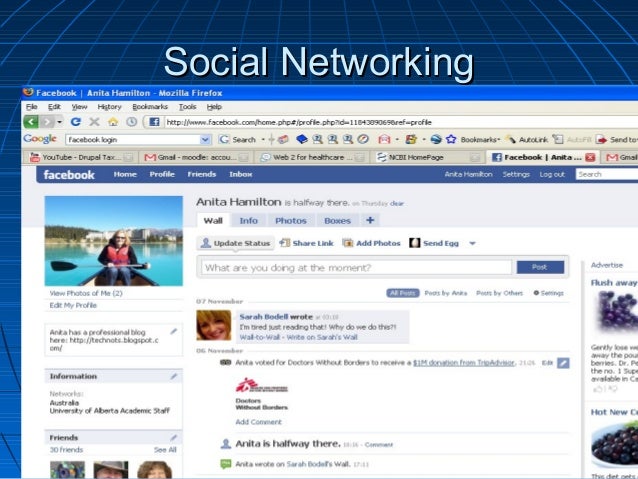The height and width of the screenshot is (479, 638).
Task: Click Share Link with its icon
Action: pyautogui.click(x=306, y=243)
